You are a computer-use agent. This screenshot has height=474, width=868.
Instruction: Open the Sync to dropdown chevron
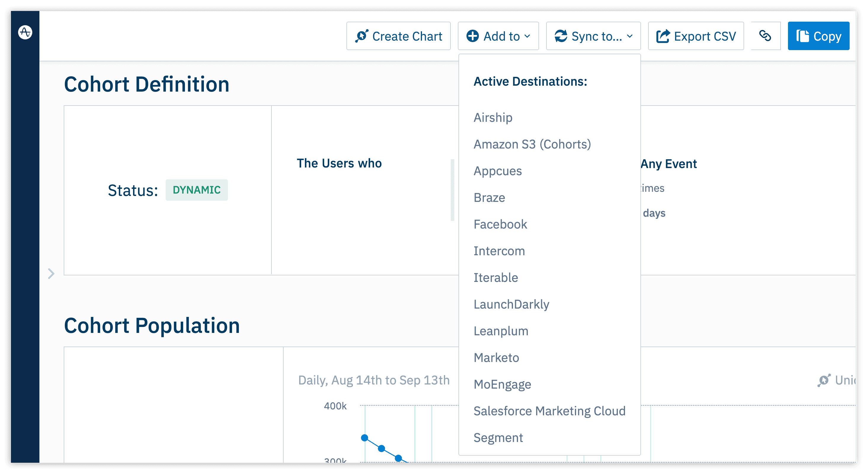click(629, 36)
